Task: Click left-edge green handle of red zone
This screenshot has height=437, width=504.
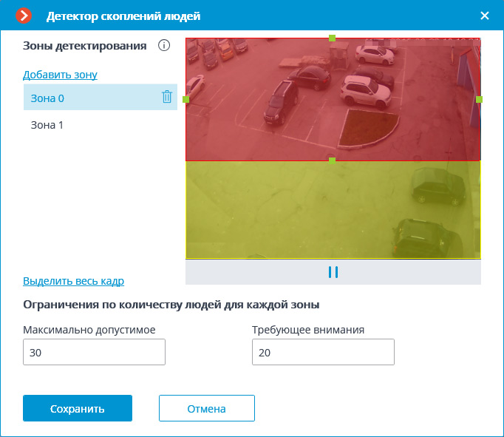Action: coord(186,99)
